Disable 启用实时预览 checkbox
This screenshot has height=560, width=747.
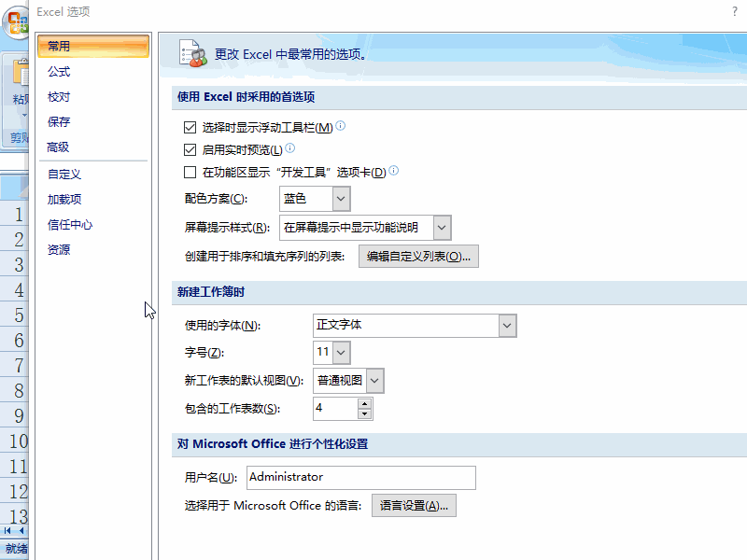(190, 149)
